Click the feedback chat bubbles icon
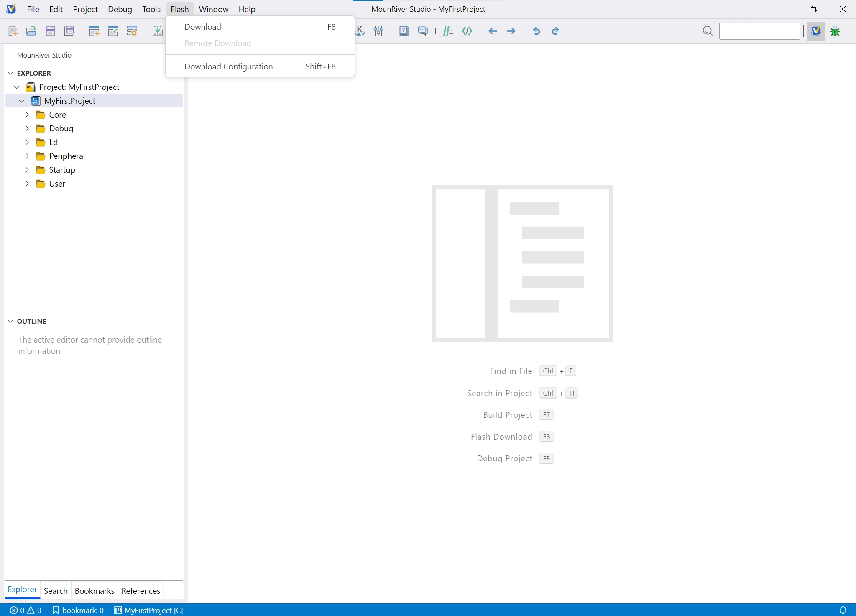856x616 pixels. 423,31
